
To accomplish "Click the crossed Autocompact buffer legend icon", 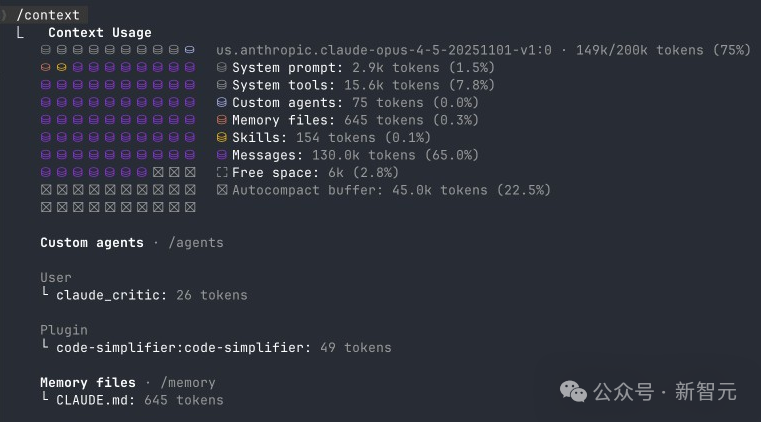I will click(x=222, y=190).
